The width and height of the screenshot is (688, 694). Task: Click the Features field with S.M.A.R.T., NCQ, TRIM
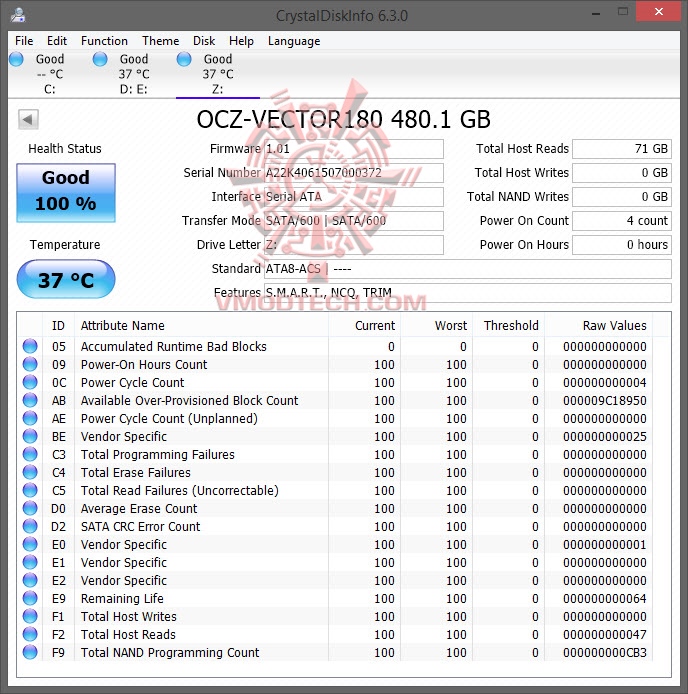coord(468,293)
